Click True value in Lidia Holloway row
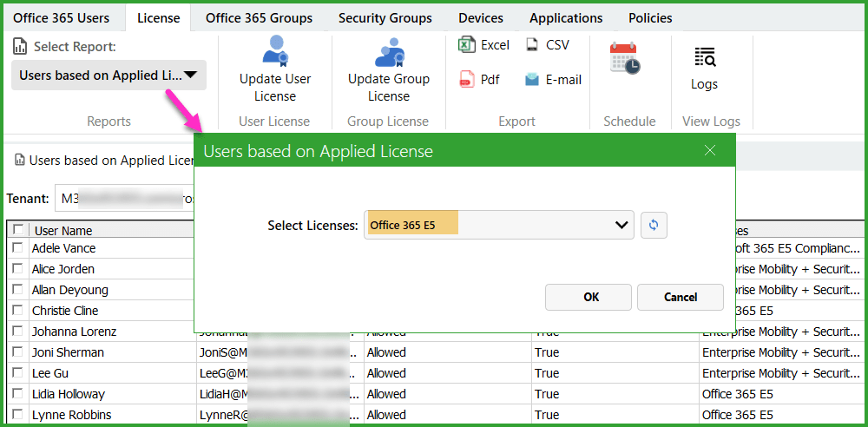Image resolution: width=868 pixels, height=427 pixels. pyautogui.click(x=546, y=394)
